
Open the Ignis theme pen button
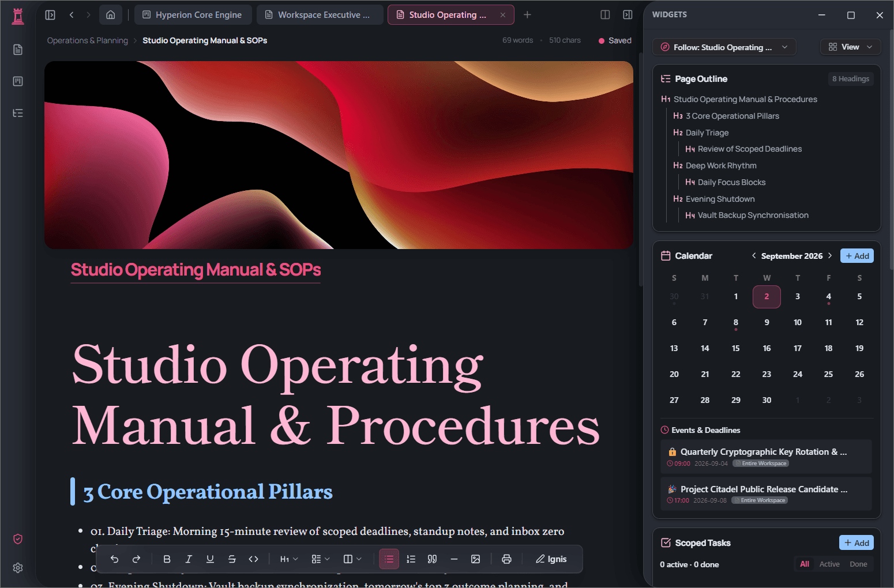pos(551,559)
